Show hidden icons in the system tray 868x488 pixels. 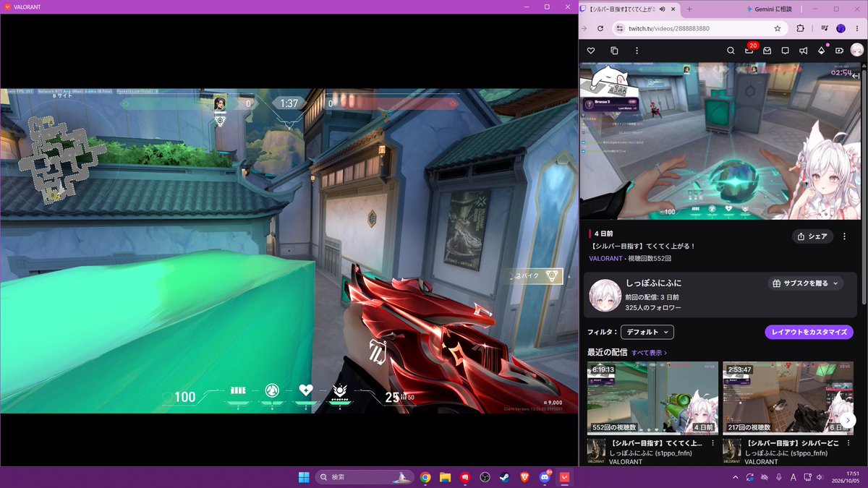coord(736,477)
